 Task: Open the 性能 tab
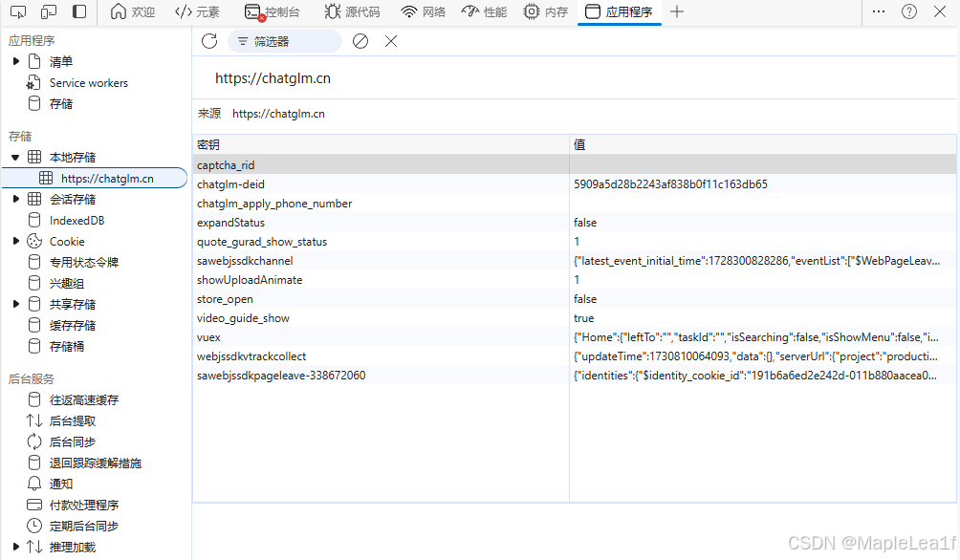tap(484, 11)
